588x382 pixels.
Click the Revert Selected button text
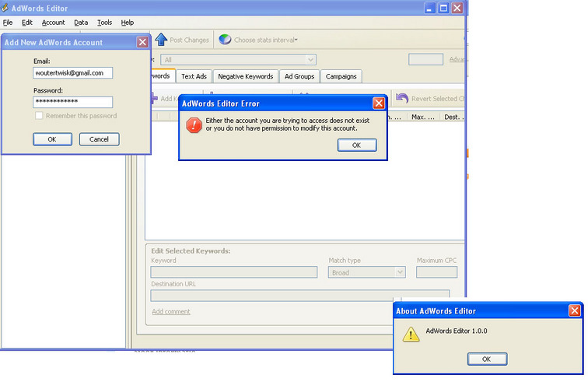coord(437,99)
